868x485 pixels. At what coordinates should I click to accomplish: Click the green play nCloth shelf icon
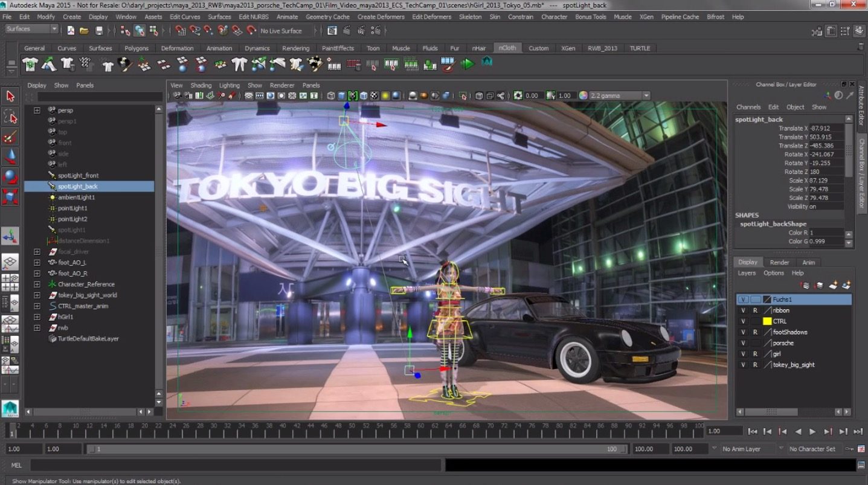click(x=468, y=63)
